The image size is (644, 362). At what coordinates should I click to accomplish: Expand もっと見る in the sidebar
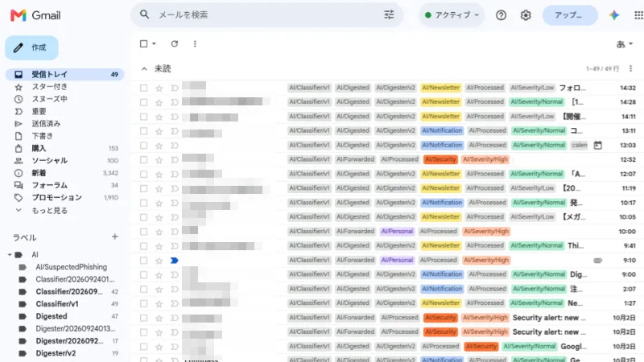(x=49, y=210)
